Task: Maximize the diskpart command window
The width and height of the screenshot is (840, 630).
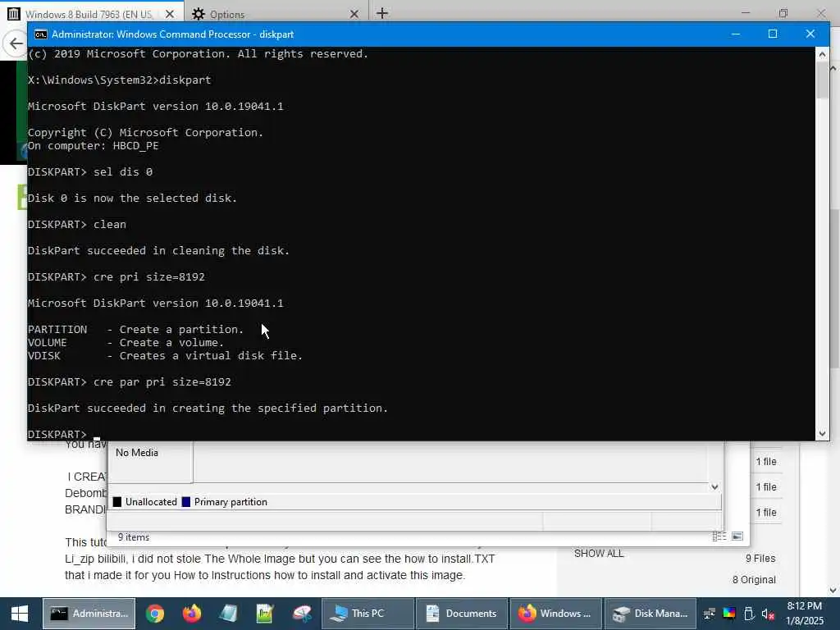Action: click(x=773, y=34)
